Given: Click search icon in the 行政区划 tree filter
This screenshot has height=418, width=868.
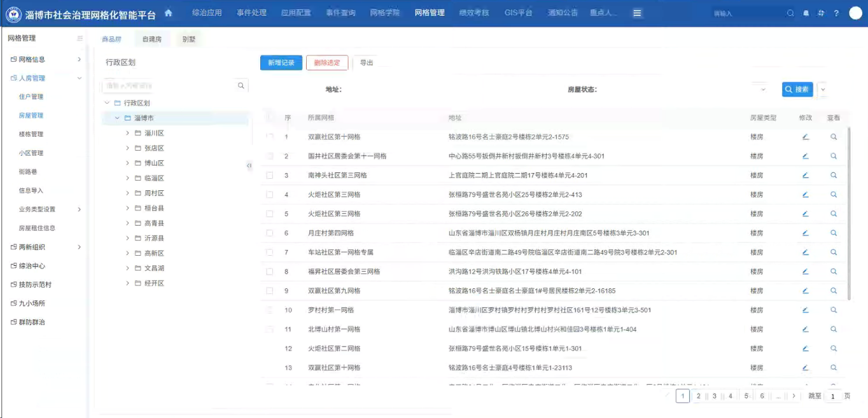Looking at the screenshot, I should click(x=241, y=85).
